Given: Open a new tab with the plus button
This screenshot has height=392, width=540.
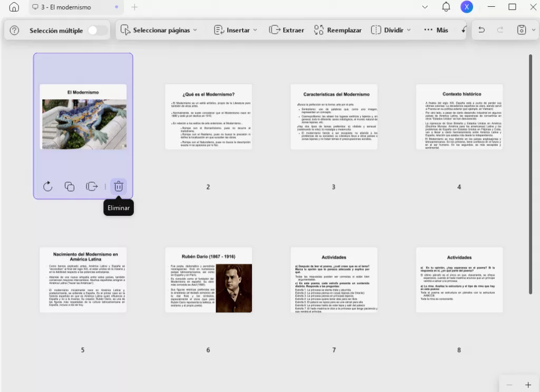Looking at the screenshot, I should click(134, 7).
